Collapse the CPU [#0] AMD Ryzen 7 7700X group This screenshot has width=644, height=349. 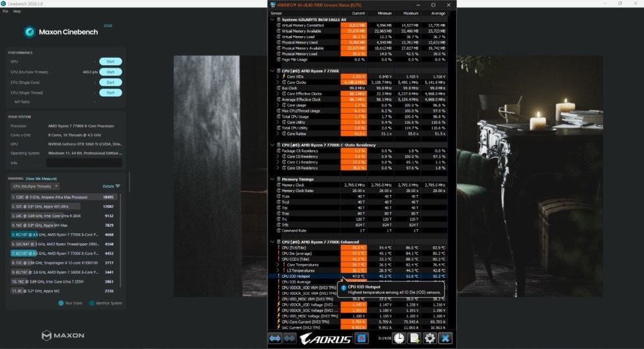tap(272, 71)
